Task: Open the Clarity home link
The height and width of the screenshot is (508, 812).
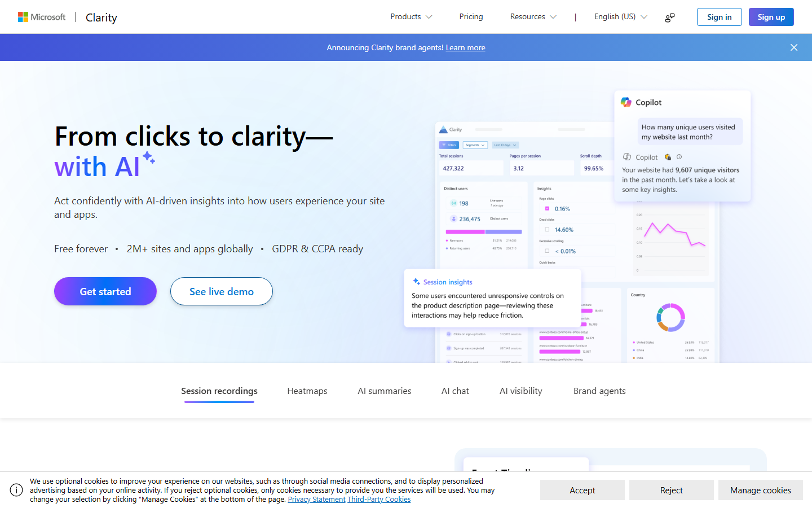Action: pyautogui.click(x=101, y=17)
